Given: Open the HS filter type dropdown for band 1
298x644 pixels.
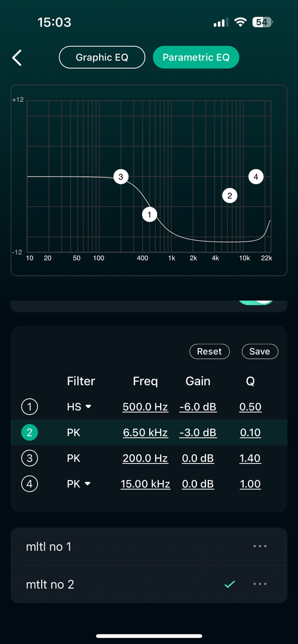Looking at the screenshot, I should coord(79,407).
